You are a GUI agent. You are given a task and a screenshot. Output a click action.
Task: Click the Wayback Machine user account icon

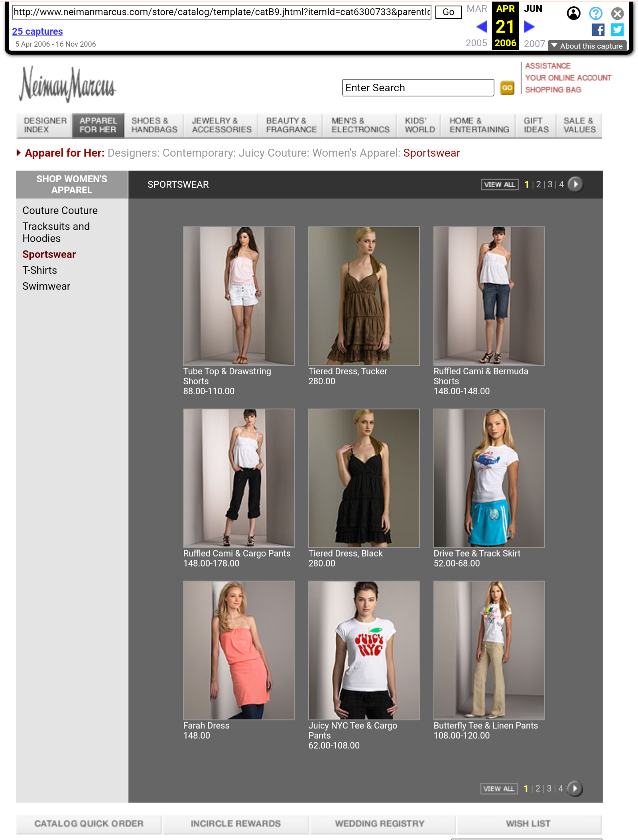pos(573,14)
